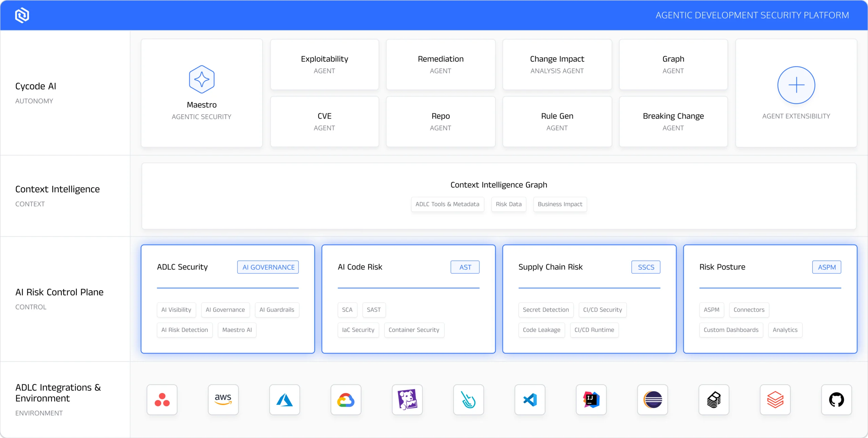Click the ADLC Integrations & Environment heading
The image size is (868, 438).
pyautogui.click(x=58, y=393)
